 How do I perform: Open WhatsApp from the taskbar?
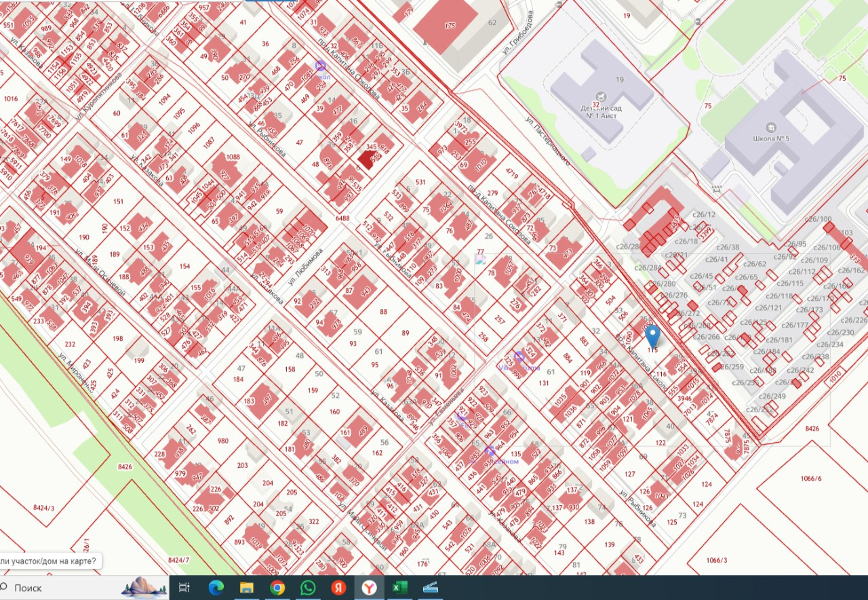point(308,588)
